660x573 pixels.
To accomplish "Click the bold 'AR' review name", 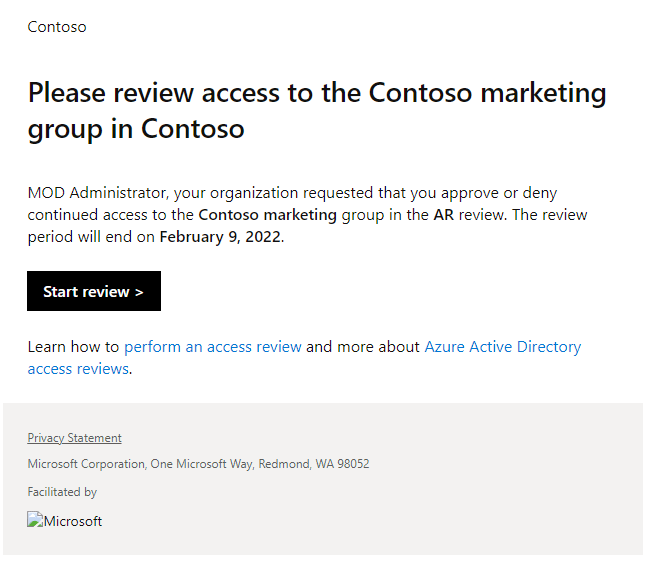I will click(444, 215).
